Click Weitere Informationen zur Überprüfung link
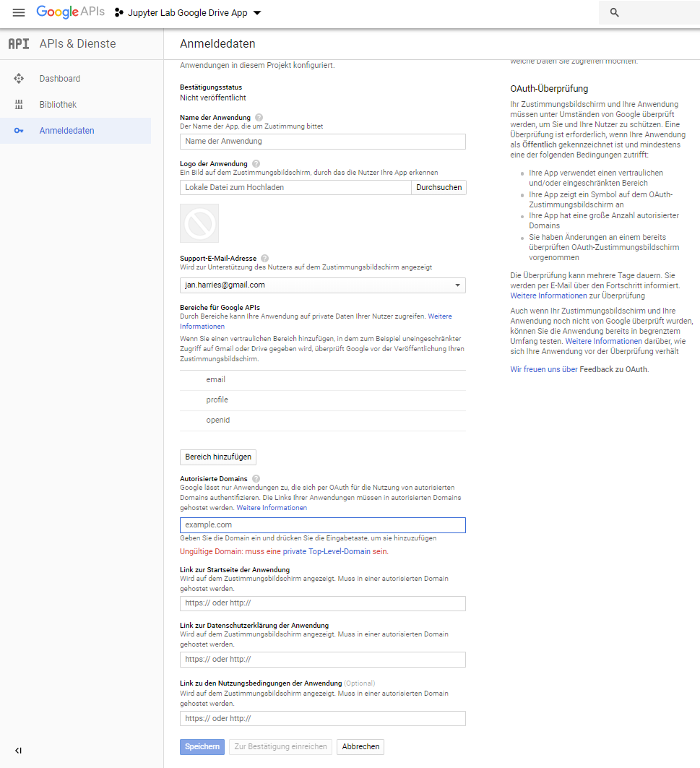700x768 pixels. 548,295
